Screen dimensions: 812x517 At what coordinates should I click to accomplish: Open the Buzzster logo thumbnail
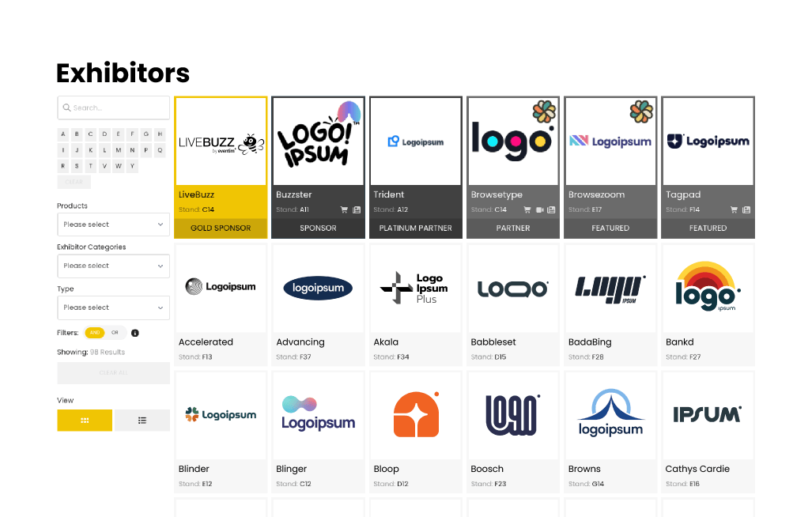pos(318,142)
